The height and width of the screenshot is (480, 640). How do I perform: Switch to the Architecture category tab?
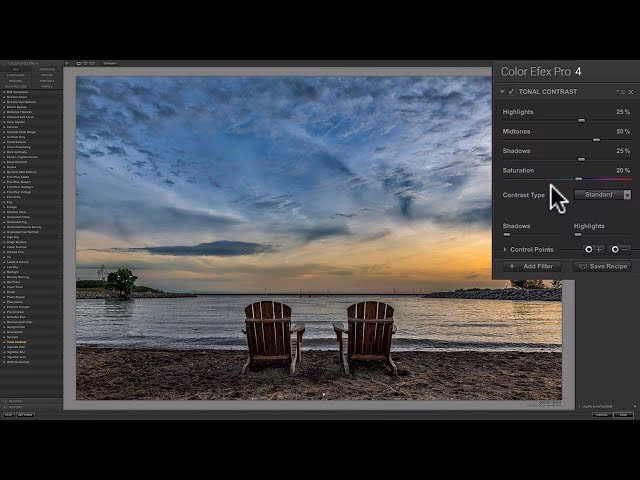(16, 87)
